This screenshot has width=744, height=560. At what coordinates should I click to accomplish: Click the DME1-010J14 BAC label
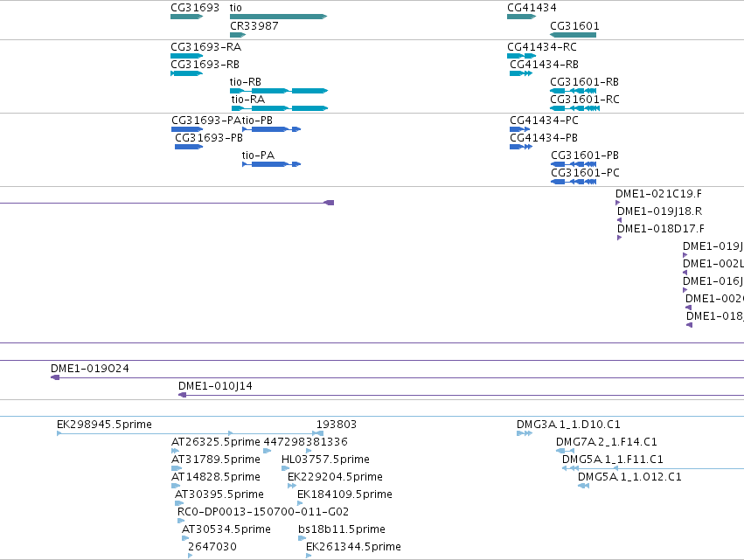click(x=215, y=386)
